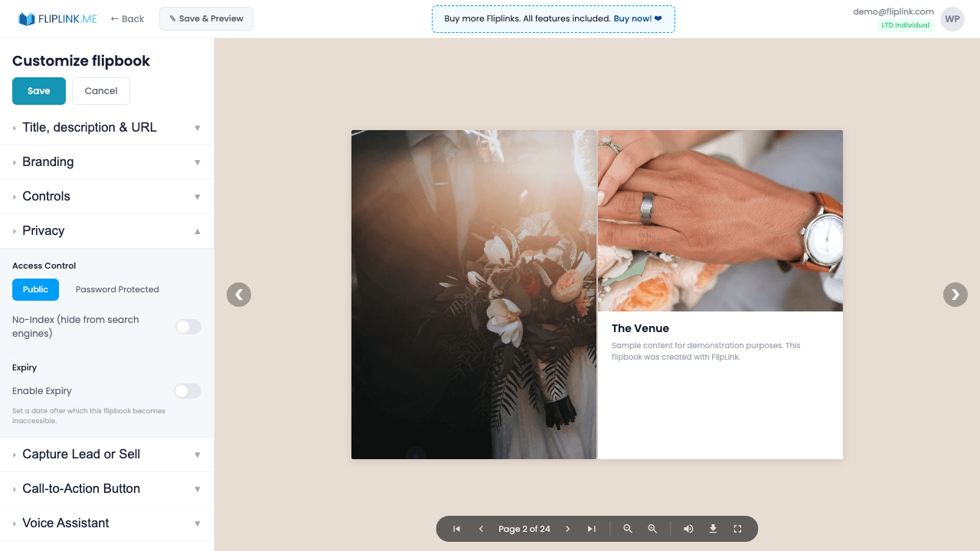Follow the Buy now link
The height and width of the screenshot is (551, 980).
(x=632, y=18)
